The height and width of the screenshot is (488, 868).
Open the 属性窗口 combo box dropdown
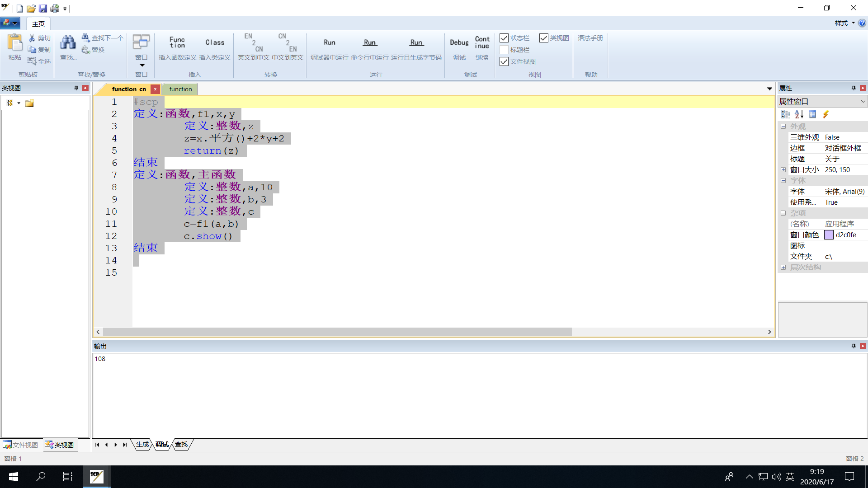[863, 102]
